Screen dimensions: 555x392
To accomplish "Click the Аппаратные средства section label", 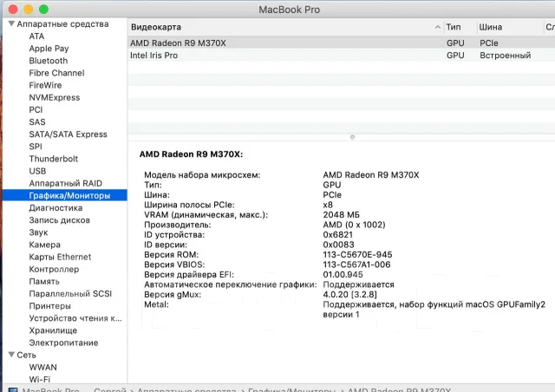I will coord(62,23).
